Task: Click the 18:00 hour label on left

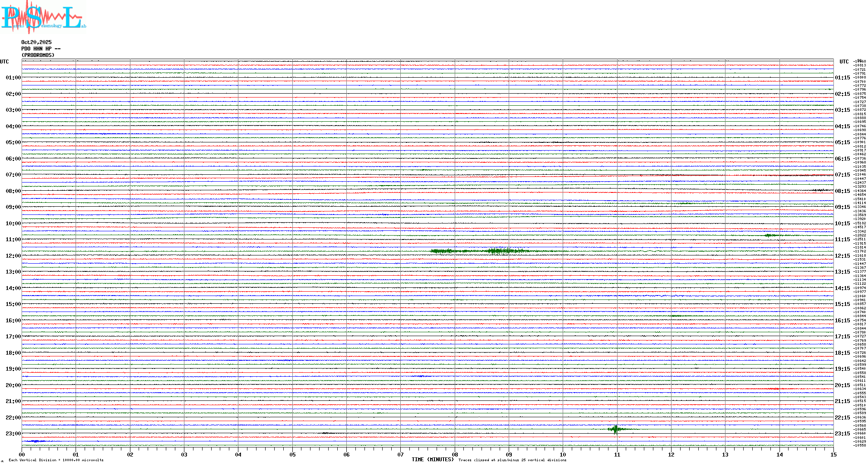Action: (x=13, y=353)
